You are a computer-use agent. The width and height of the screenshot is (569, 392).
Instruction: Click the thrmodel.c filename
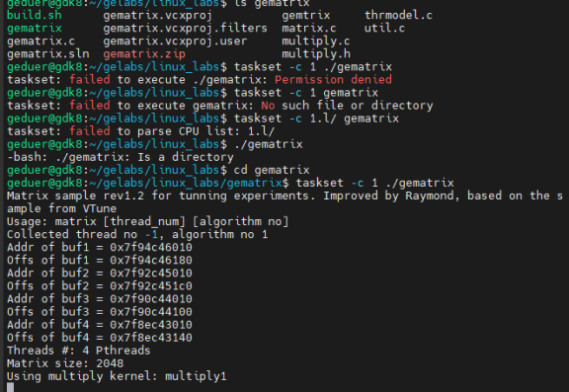(x=398, y=15)
